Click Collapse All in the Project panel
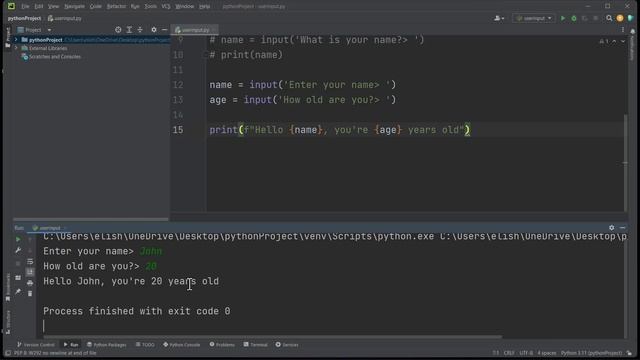 click(140, 30)
